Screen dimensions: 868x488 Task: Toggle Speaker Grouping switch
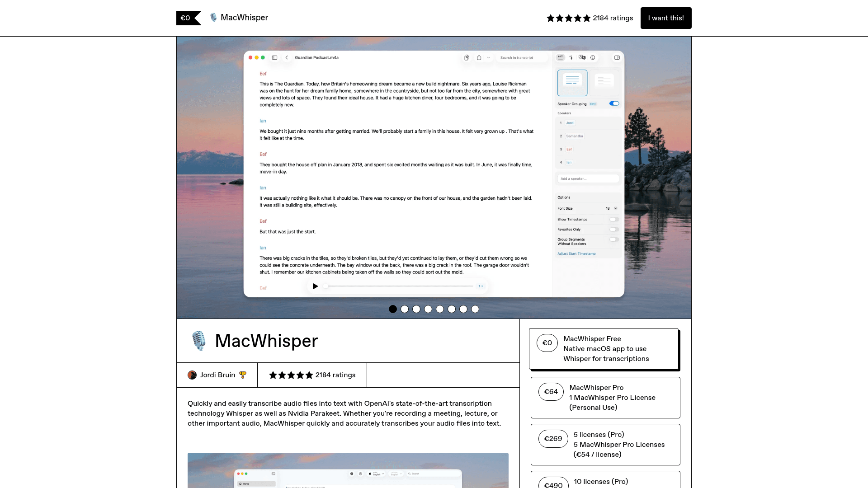(x=614, y=103)
